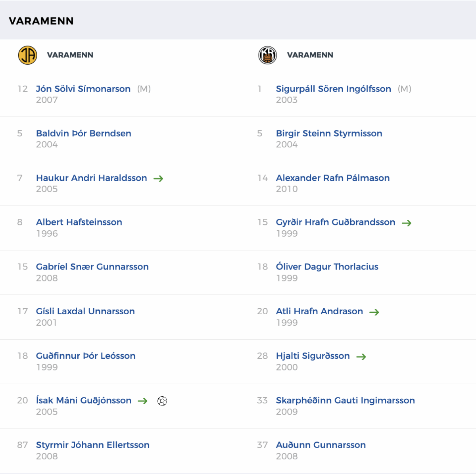Image resolution: width=476 pixels, height=474 pixels.
Task: Click the KR club logo
Action: (267, 55)
